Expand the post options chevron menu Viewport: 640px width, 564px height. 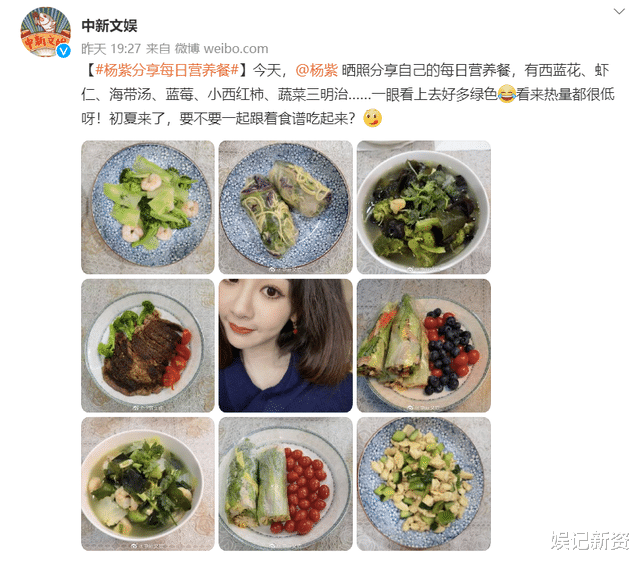pos(619,11)
